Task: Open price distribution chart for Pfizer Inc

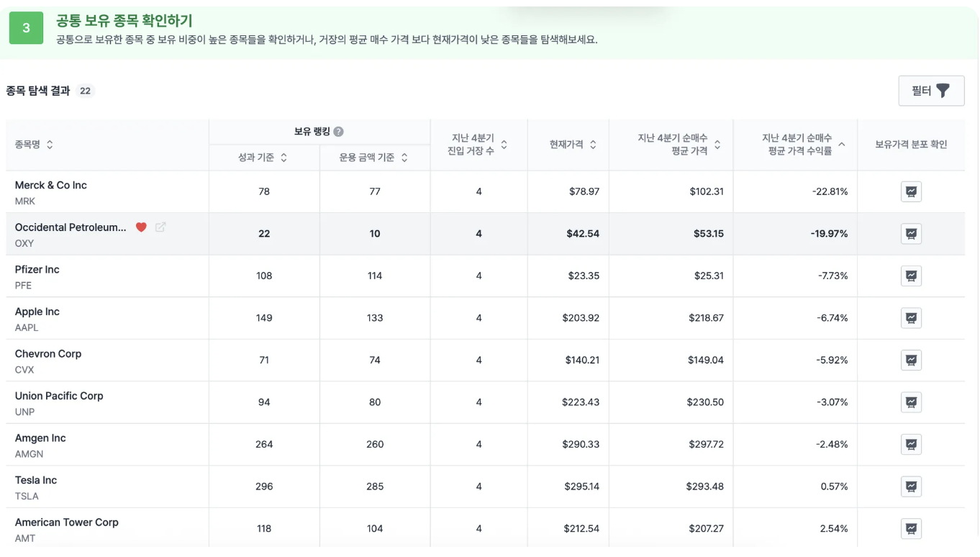Action: 911,276
